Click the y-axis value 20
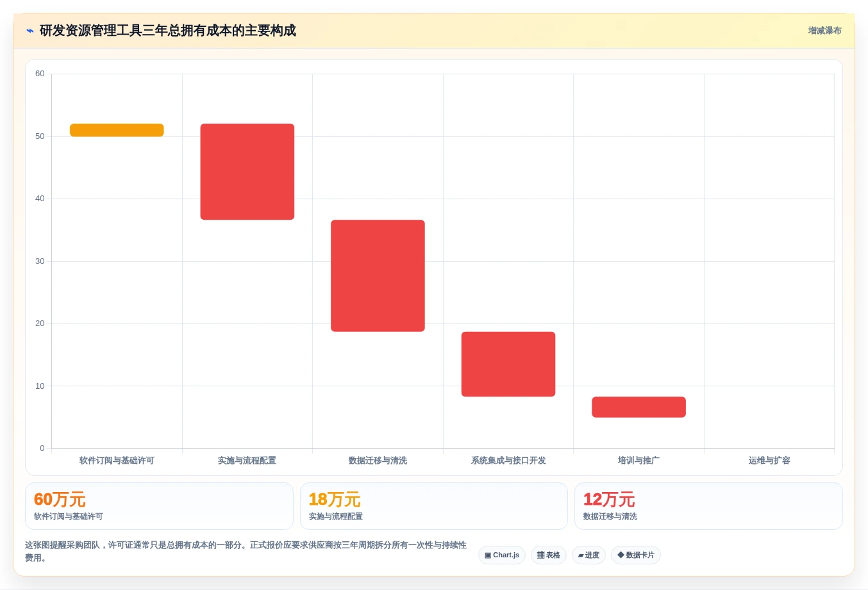 (x=40, y=324)
